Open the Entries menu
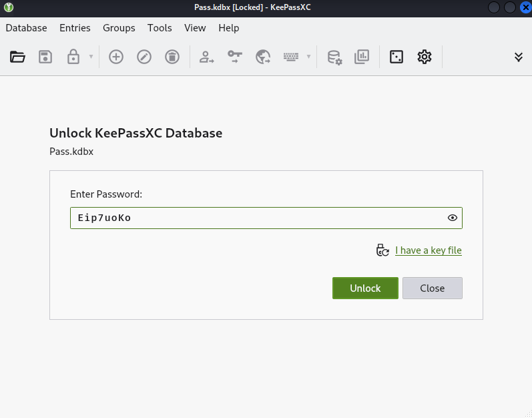Image resolution: width=532 pixels, height=418 pixels. pyautogui.click(x=75, y=28)
